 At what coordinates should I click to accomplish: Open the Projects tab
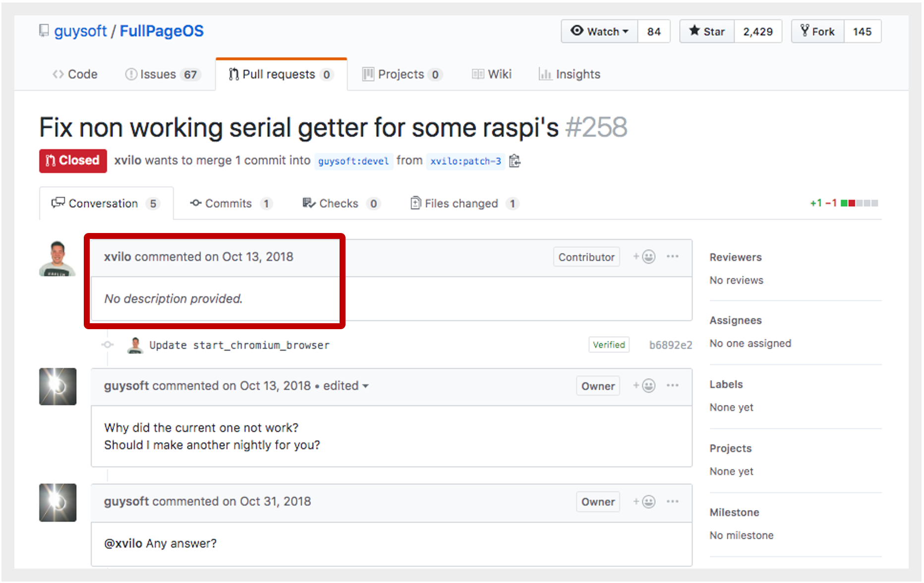(402, 74)
